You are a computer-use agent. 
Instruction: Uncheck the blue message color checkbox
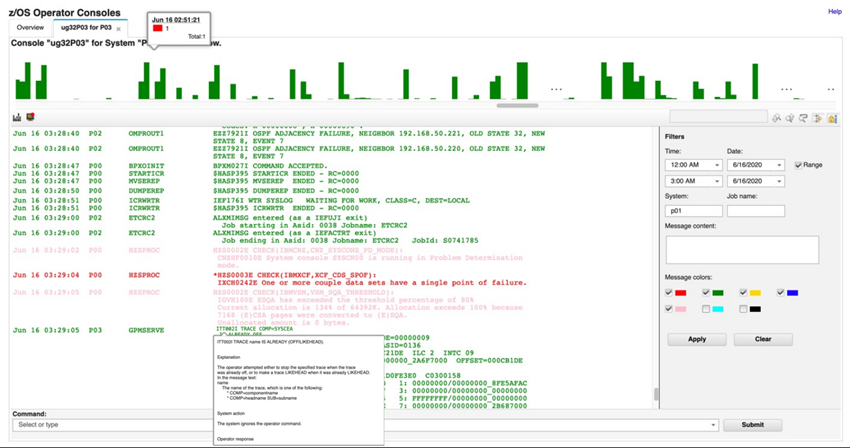click(780, 292)
